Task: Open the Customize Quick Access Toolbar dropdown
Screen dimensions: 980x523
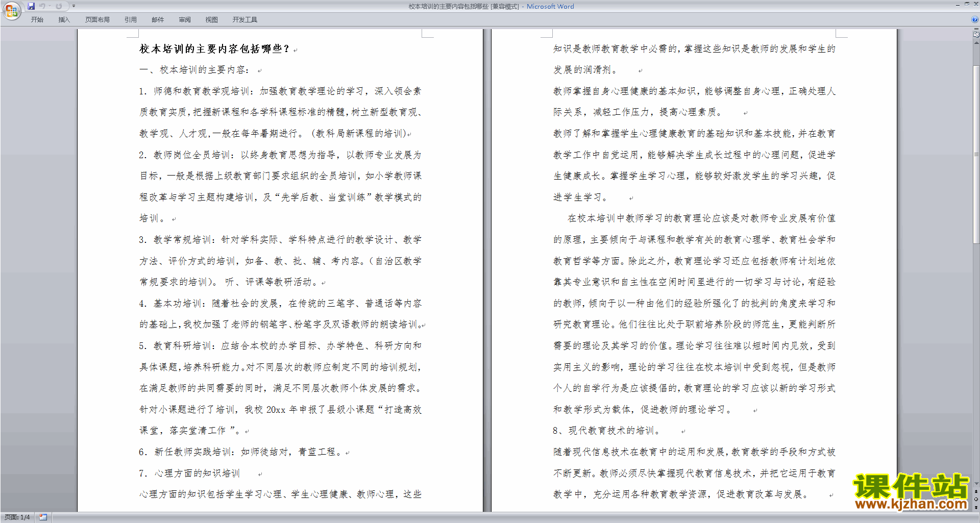Action: [73, 6]
